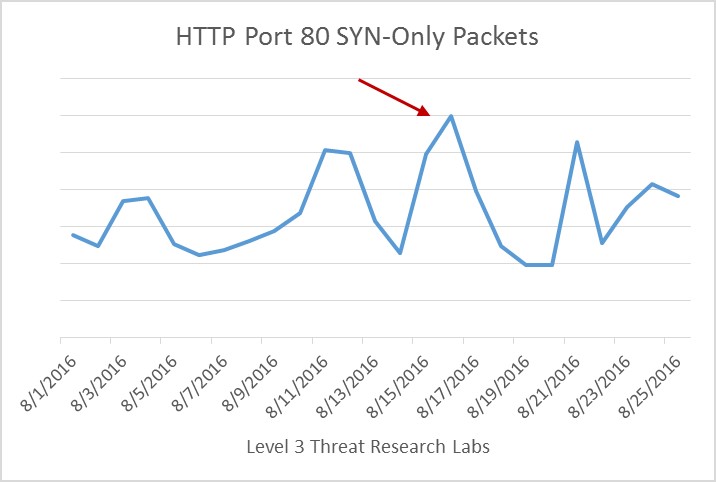
Task: Click the 8/1/2016 axis label
Action: 49,383
